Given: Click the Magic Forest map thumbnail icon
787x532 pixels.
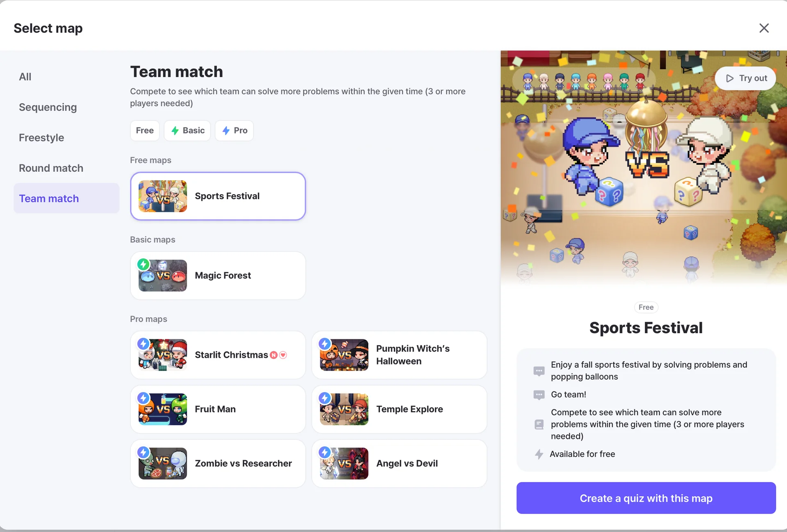Looking at the screenshot, I should point(163,275).
